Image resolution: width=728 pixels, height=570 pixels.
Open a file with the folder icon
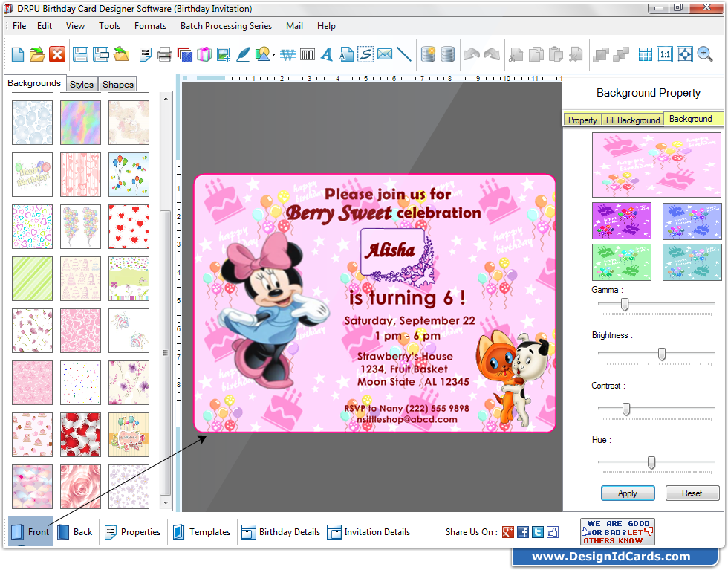[37, 54]
